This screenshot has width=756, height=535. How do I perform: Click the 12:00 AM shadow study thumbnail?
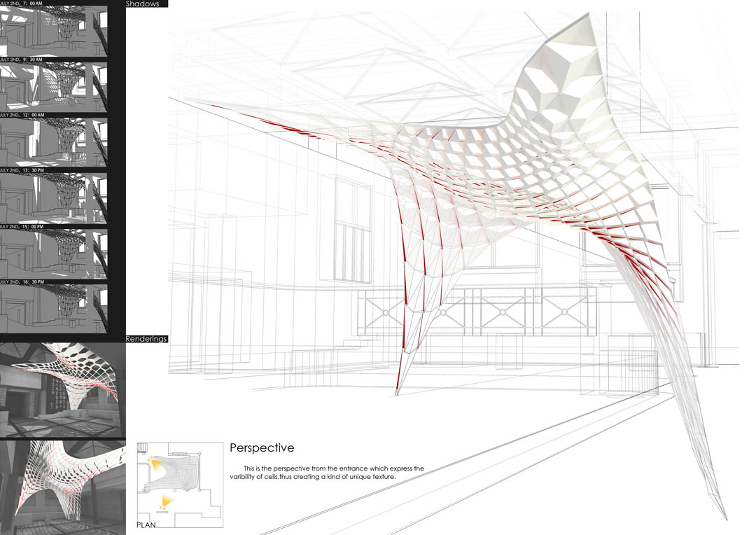click(x=54, y=142)
